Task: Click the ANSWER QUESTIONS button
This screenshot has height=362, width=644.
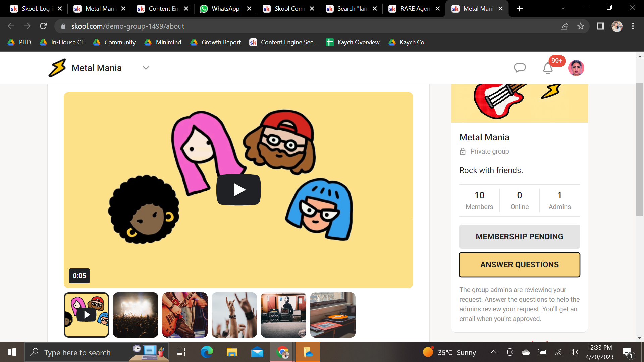Action: click(x=519, y=264)
